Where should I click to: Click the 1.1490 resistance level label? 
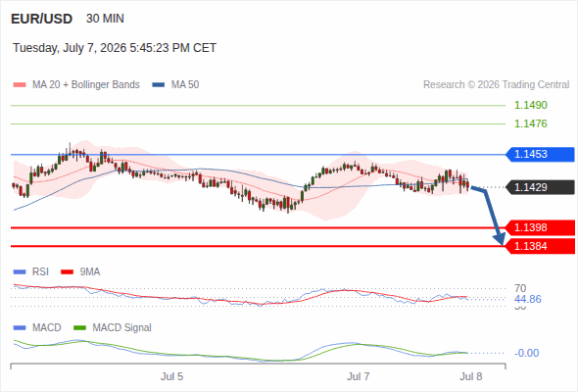[530, 105]
